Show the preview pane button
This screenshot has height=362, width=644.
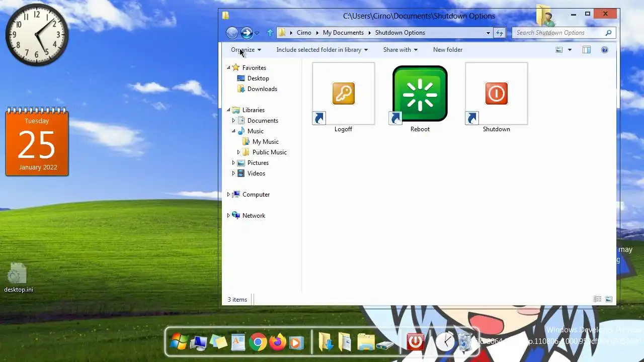(x=586, y=50)
